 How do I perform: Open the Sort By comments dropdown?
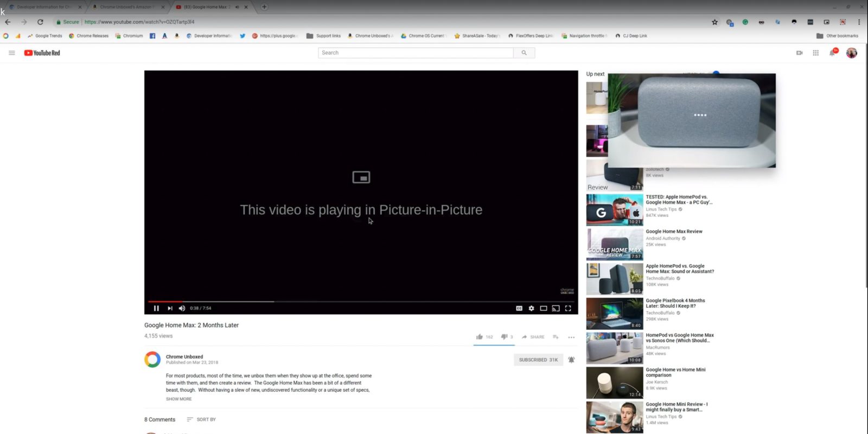pyautogui.click(x=201, y=419)
